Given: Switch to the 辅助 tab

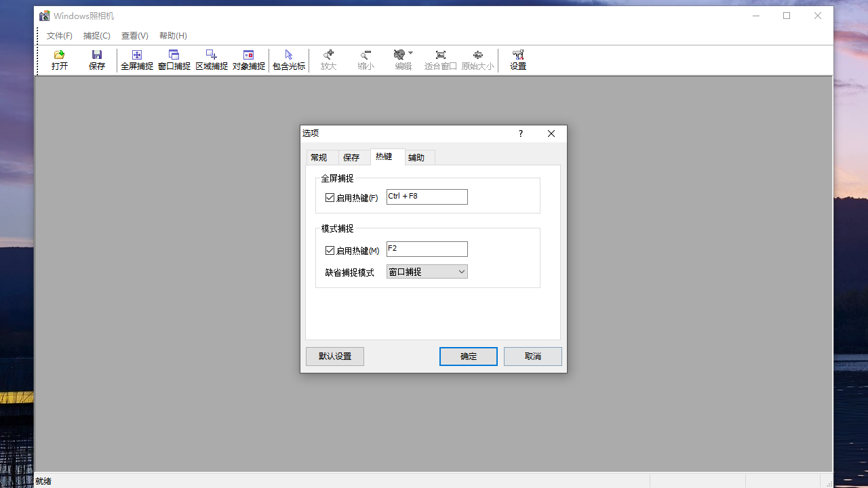Looking at the screenshot, I should [418, 157].
